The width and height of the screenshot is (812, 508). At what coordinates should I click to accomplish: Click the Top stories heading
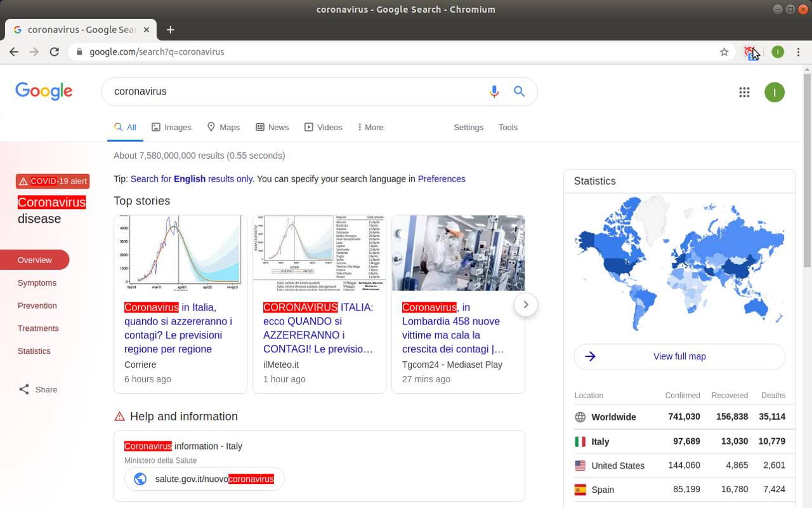[x=142, y=201]
